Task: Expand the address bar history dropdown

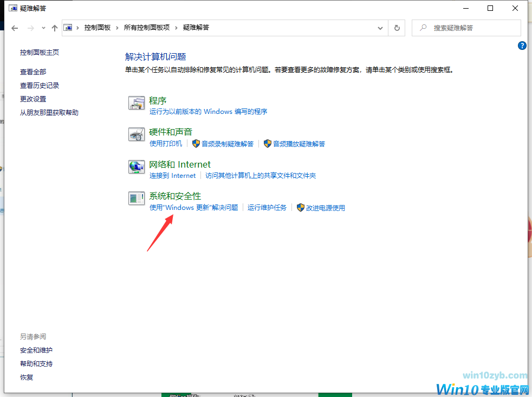Action: 380,28
